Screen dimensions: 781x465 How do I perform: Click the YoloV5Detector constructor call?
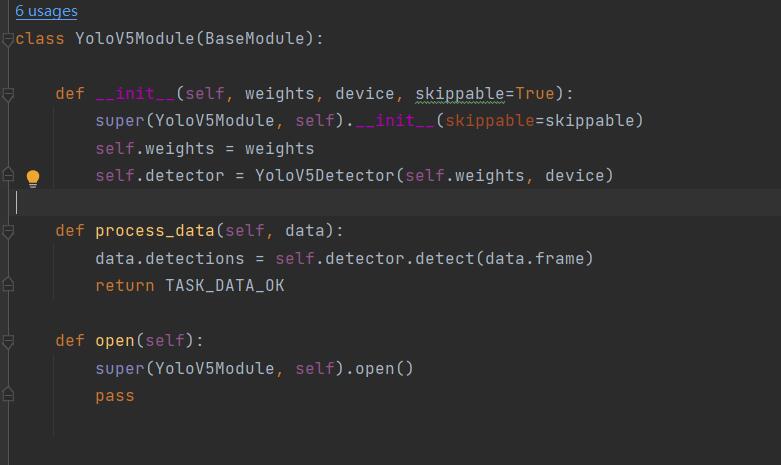tap(325, 176)
